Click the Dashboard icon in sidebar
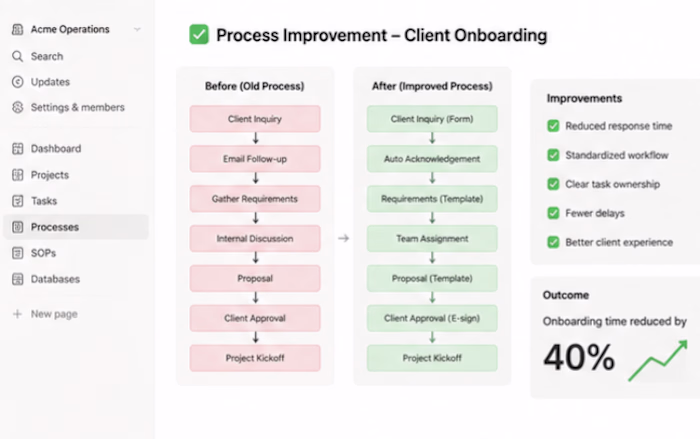The width and height of the screenshot is (700, 439). [17, 149]
